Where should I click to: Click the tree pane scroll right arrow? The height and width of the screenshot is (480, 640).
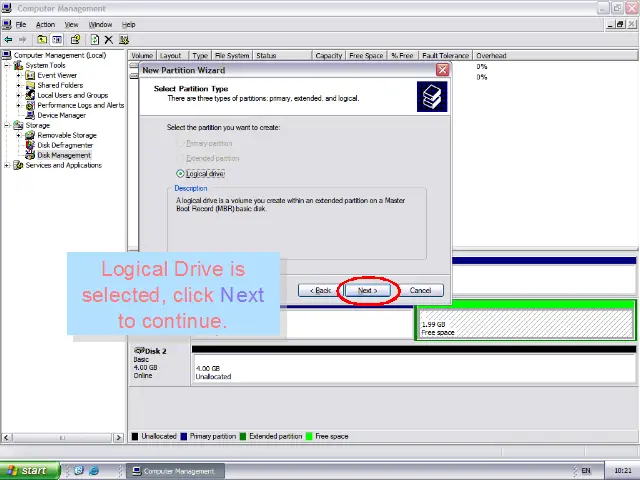118,438
